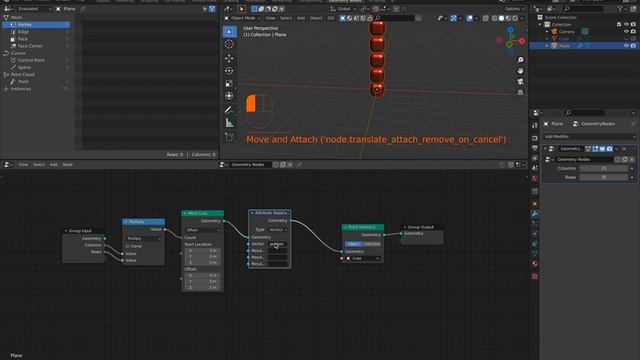This screenshot has width=640, height=360.
Task: Open Offset mode dropdown on Mesh Line node
Action: (x=202, y=230)
